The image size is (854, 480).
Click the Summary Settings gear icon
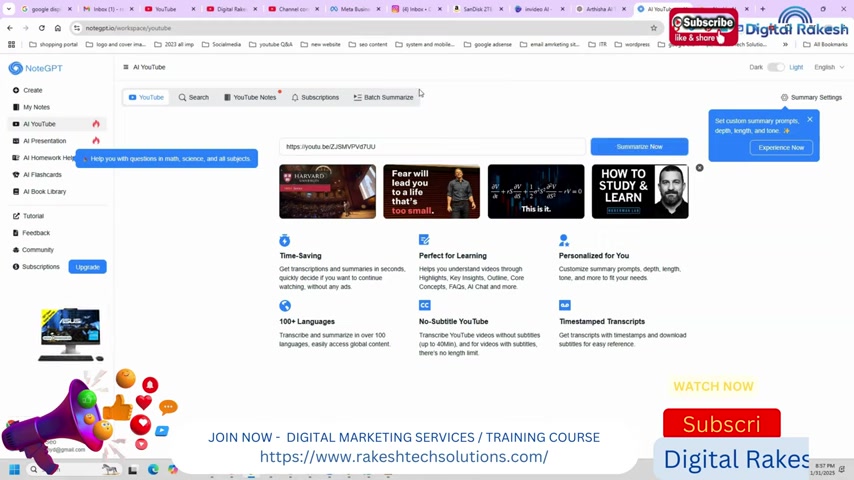coord(784,97)
